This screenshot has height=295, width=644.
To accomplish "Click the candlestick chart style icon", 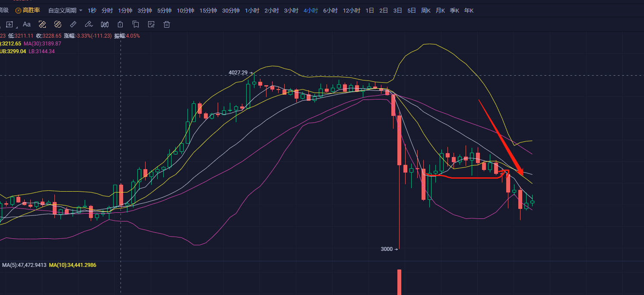I will point(105,24).
